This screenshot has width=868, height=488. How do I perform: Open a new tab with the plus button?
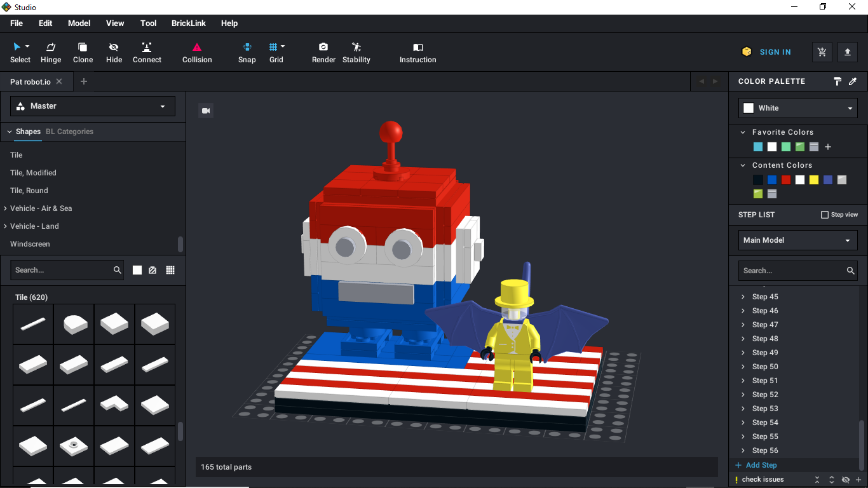click(84, 81)
